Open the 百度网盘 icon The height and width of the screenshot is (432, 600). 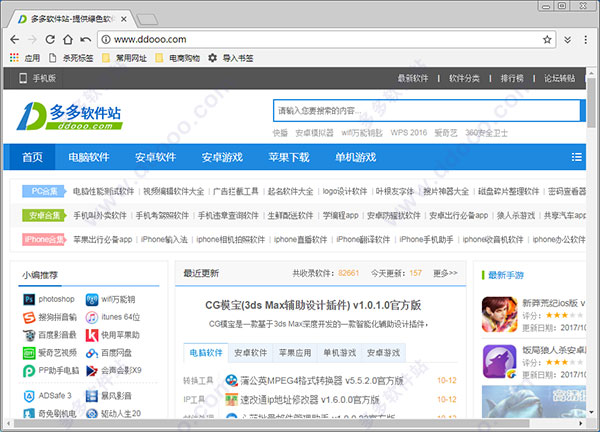coord(92,353)
